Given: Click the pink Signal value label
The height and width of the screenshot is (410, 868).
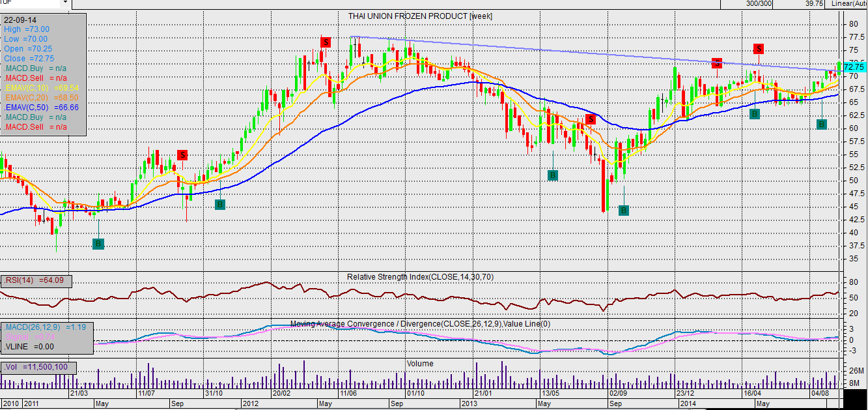Looking at the screenshot, I should click(x=29, y=337).
